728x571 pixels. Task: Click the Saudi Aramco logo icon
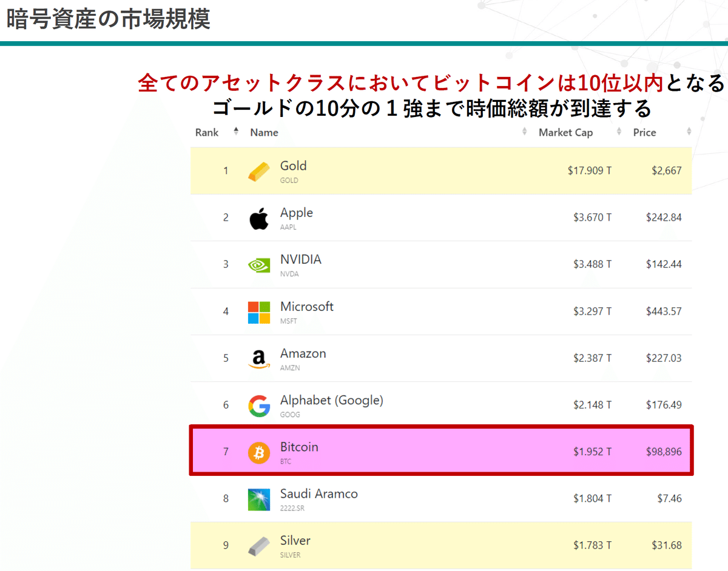pos(259,499)
